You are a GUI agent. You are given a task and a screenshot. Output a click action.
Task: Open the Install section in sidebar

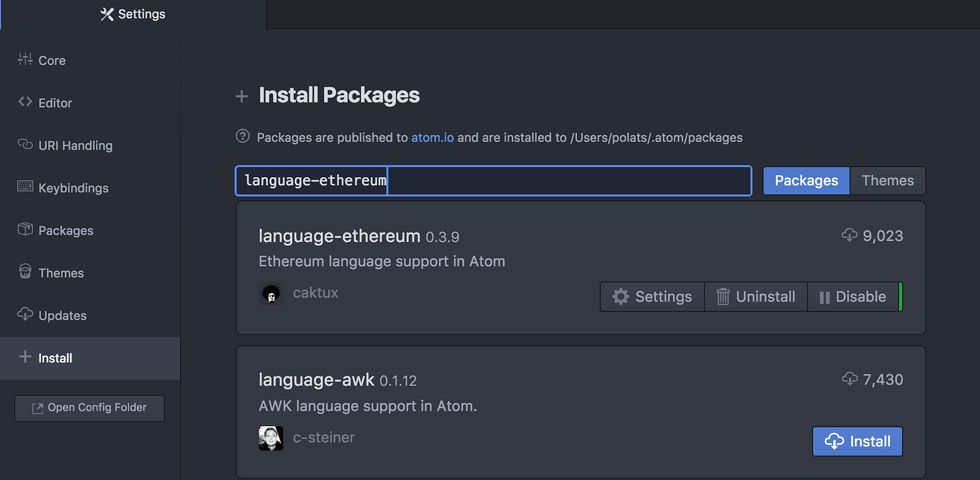[x=90, y=358]
